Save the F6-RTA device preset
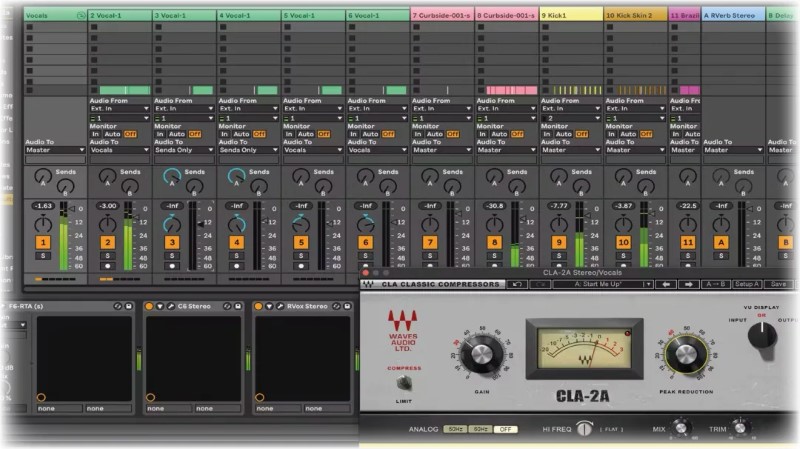Screen dimensions: 800x449 [x=129, y=306]
